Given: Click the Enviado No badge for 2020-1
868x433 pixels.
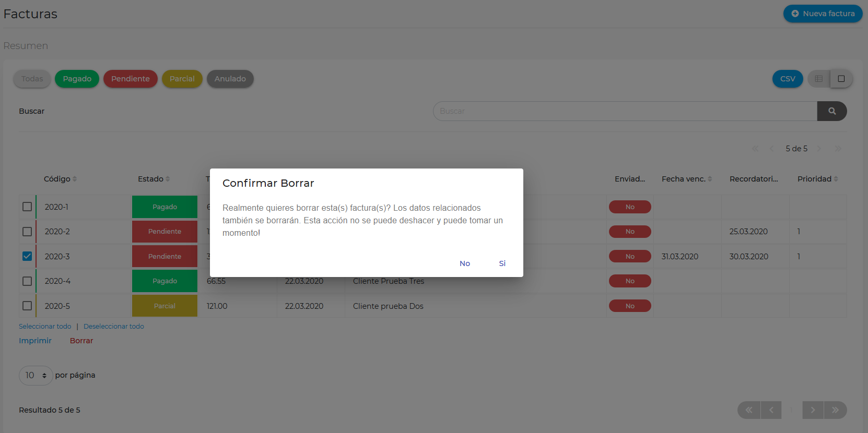Looking at the screenshot, I should click(x=630, y=207).
